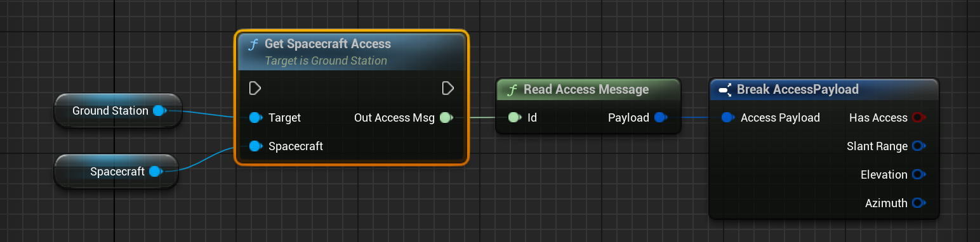This screenshot has width=980, height=242.
Task: Click the Spacecraft input pin on function node
Action: tap(255, 146)
